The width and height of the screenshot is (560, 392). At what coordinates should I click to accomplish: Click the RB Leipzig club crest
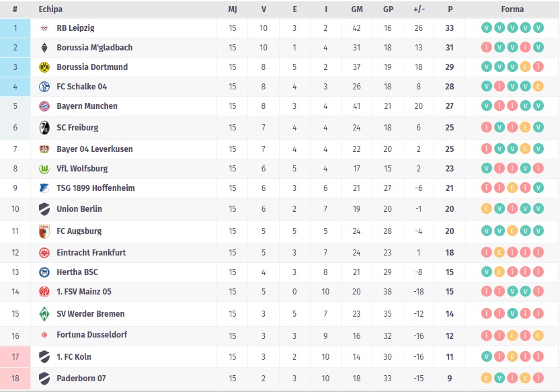coord(44,28)
